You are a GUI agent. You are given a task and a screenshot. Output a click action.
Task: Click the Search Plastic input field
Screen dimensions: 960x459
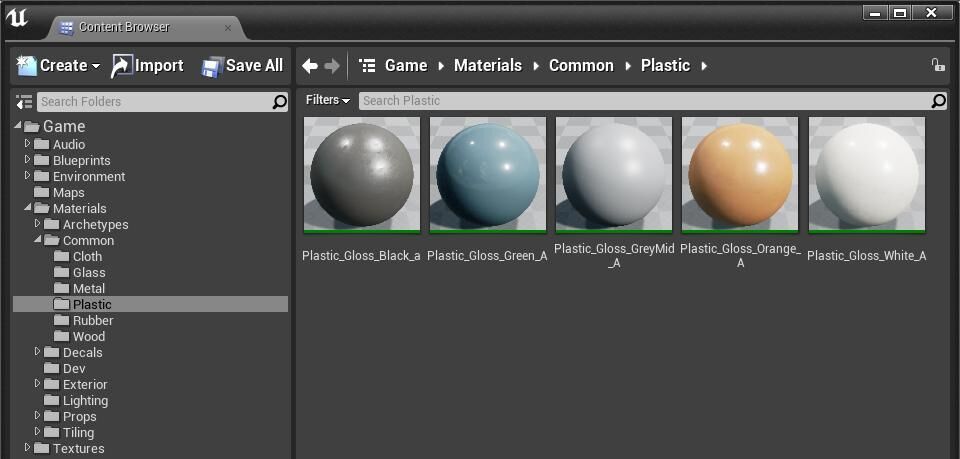pos(640,101)
